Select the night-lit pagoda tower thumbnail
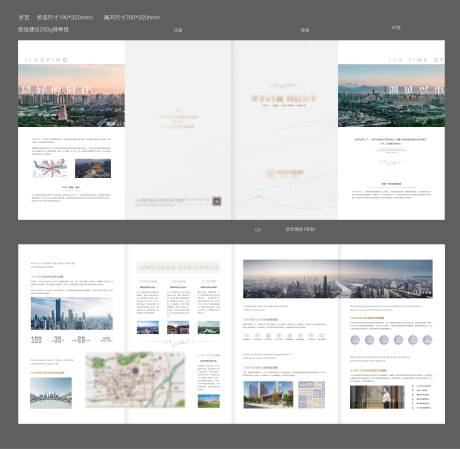 pyautogui.click(x=93, y=168)
